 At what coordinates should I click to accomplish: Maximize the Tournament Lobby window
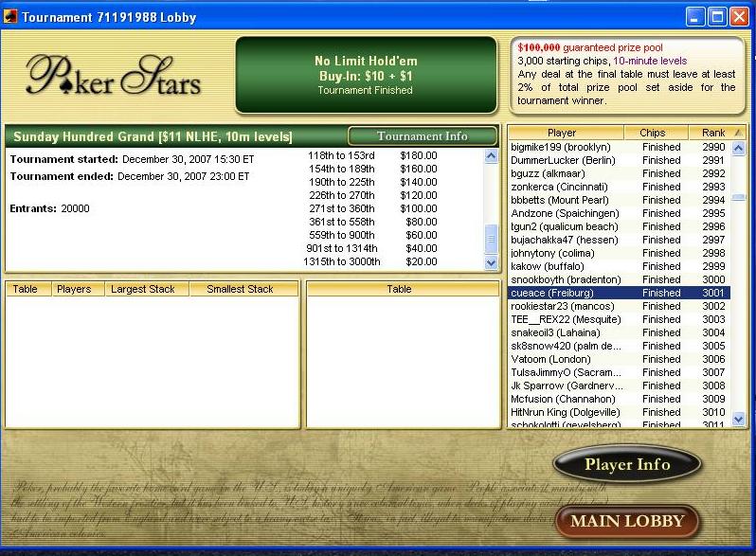(x=717, y=17)
